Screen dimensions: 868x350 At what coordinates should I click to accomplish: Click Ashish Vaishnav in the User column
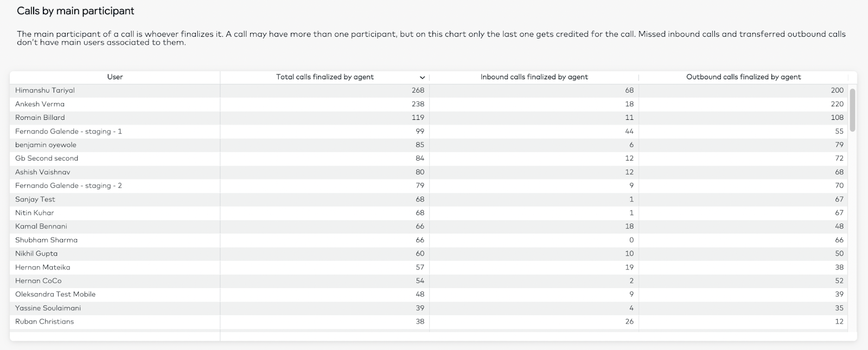coord(42,172)
